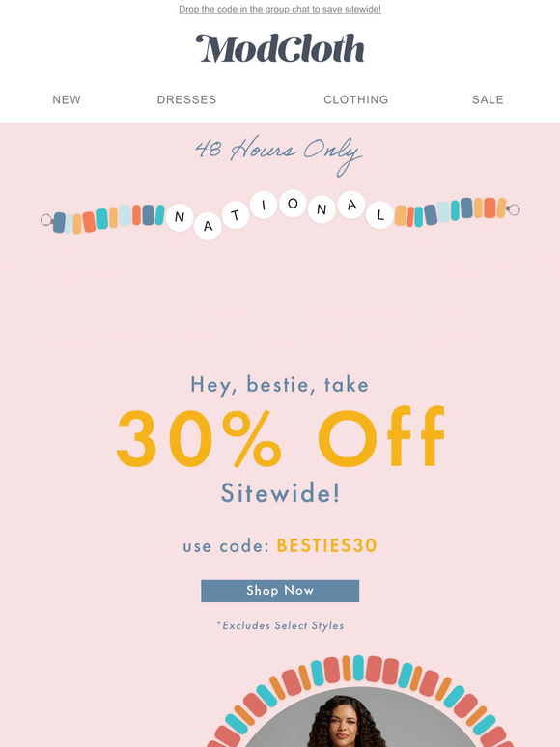This screenshot has width=560, height=747.
Task: Click the BESTIES30 promo code text
Action: [x=327, y=545]
